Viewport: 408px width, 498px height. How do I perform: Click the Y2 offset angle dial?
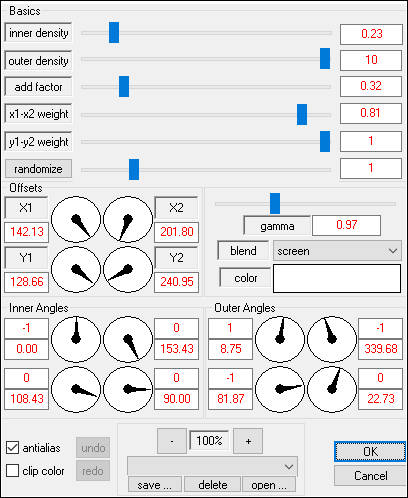pos(128,269)
